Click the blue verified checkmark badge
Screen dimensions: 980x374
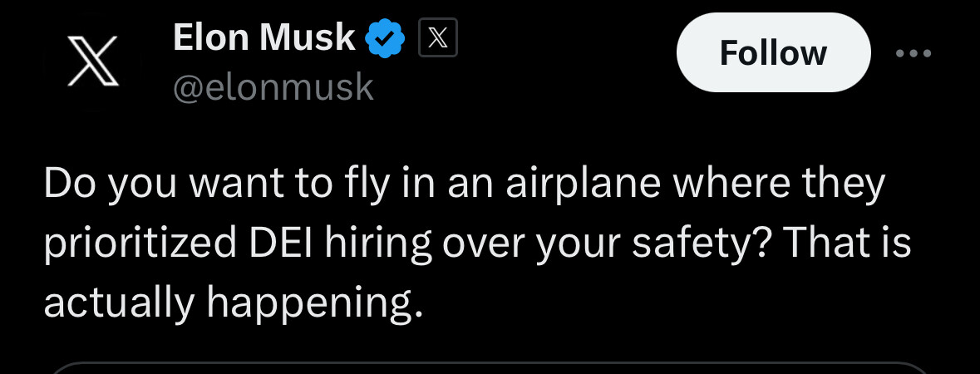385,38
